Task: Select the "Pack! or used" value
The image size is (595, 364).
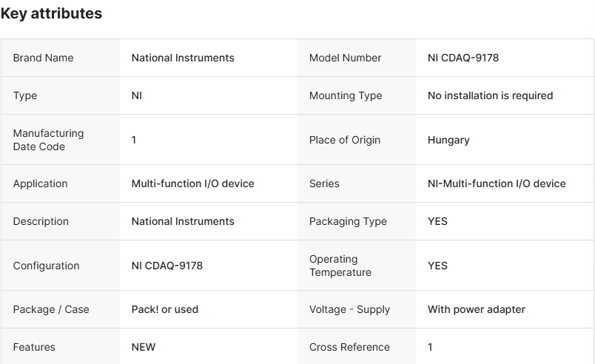Action: (x=165, y=309)
